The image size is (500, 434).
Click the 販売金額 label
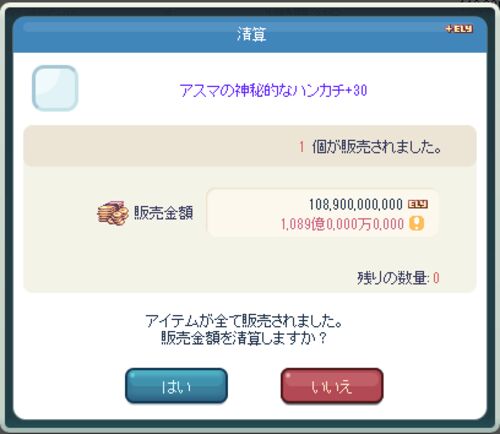(x=163, y=213)
